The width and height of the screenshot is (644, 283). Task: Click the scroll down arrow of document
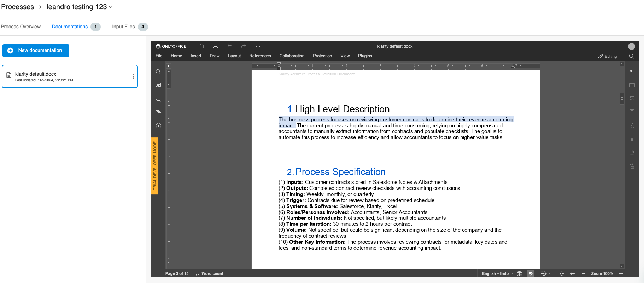(622, 266)
